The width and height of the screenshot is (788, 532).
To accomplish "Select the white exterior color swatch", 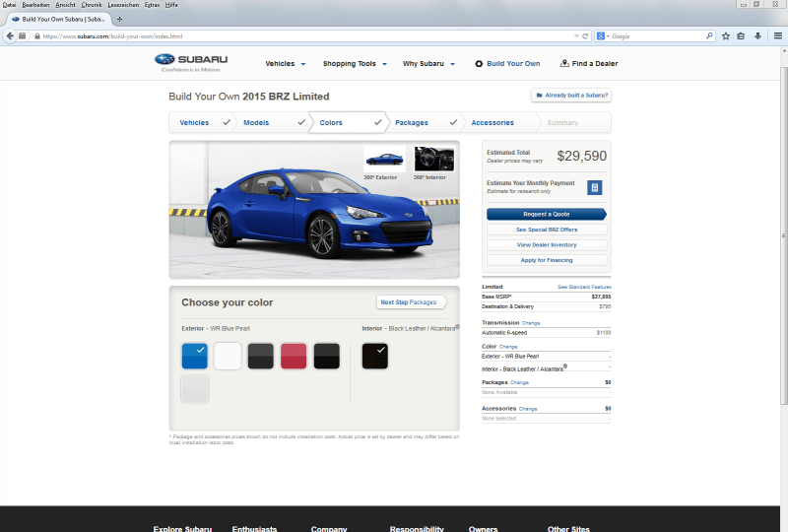I will [228, 356].
